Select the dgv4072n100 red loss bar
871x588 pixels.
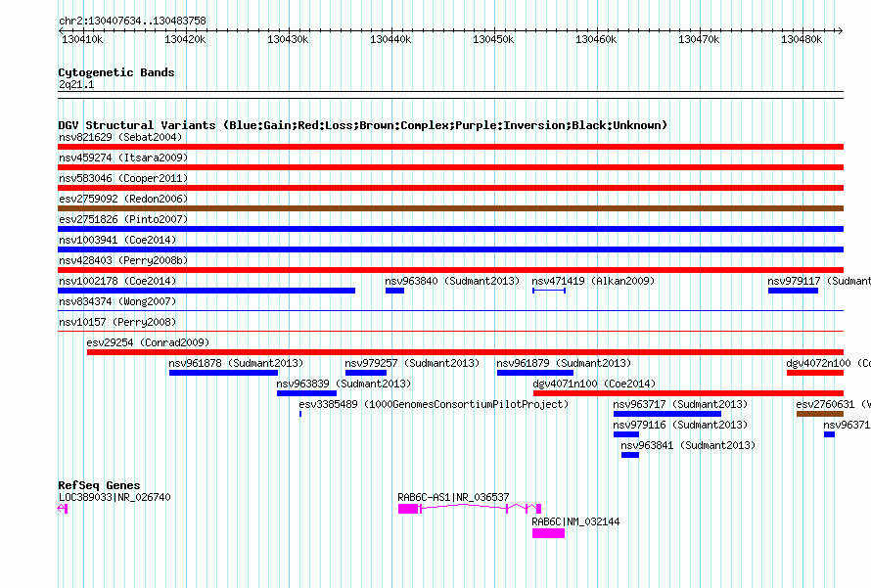[815, 373]
